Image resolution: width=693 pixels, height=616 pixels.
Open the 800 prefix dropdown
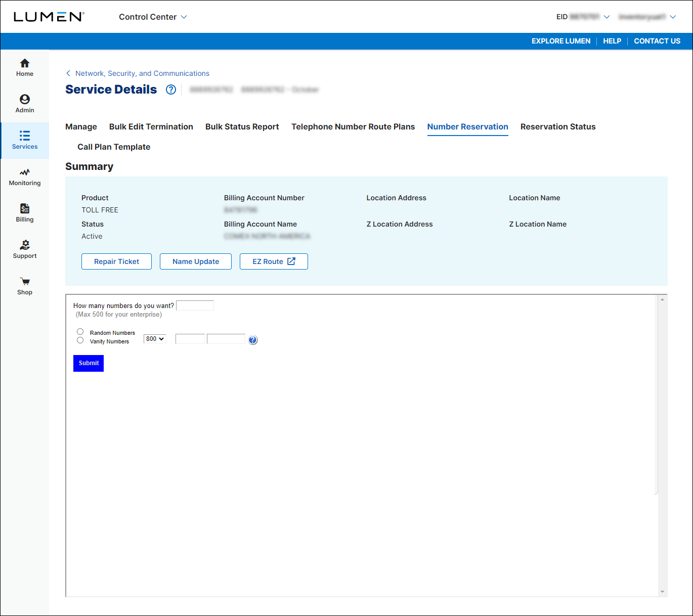pos(155,339)
